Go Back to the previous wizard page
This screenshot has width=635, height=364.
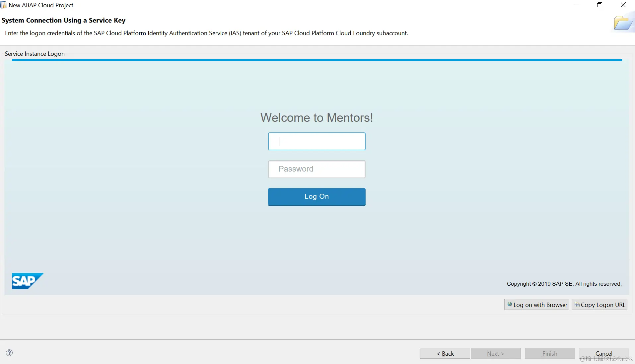(445, 353)
